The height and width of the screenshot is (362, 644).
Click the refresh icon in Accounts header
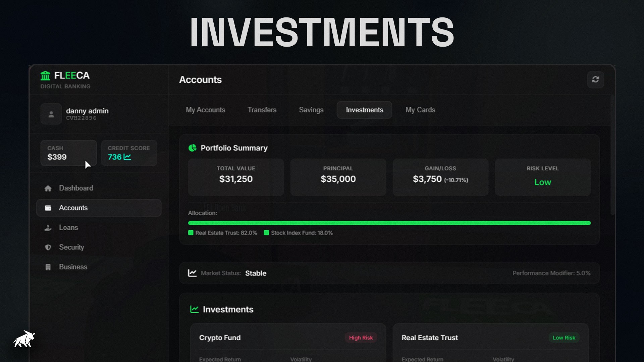tap(595, 79)
